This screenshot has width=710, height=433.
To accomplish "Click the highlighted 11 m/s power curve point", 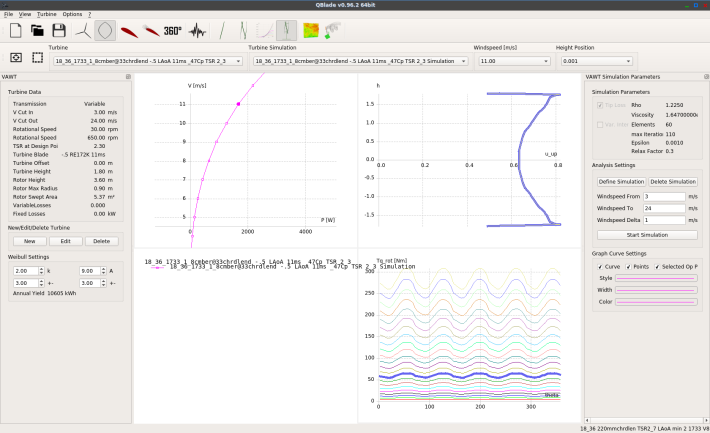I will click(x=238, y=104).
